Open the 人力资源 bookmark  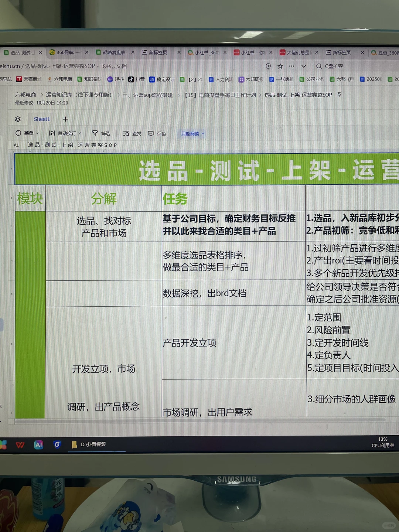(x=221, y=79)
